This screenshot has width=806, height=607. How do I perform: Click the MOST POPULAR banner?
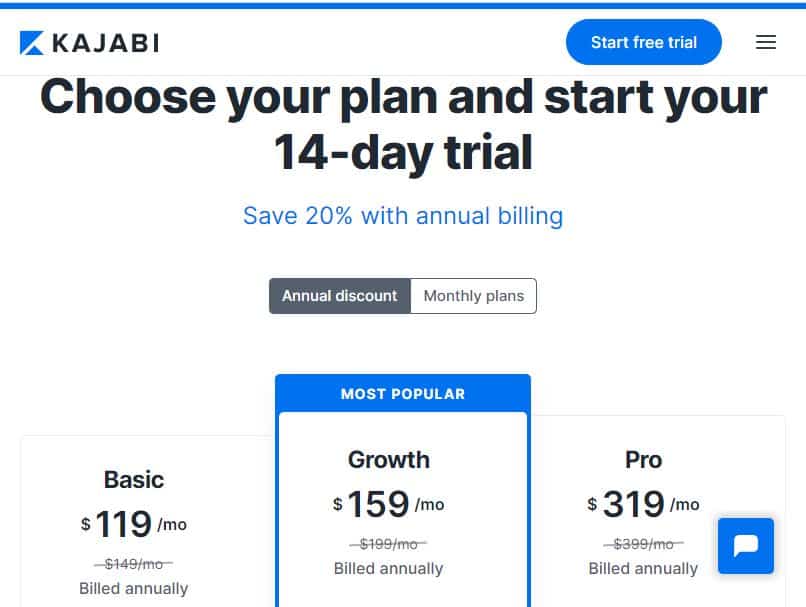click(403, 394)
